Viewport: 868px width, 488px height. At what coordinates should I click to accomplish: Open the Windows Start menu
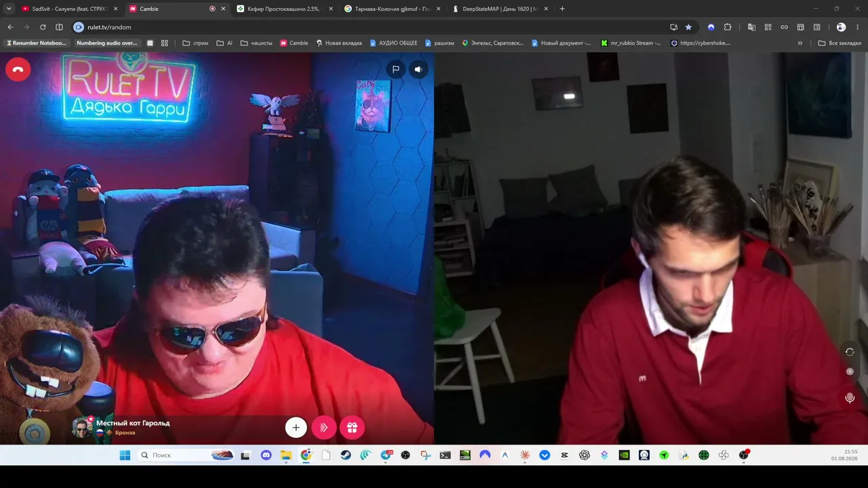click(x=125, y=455)
